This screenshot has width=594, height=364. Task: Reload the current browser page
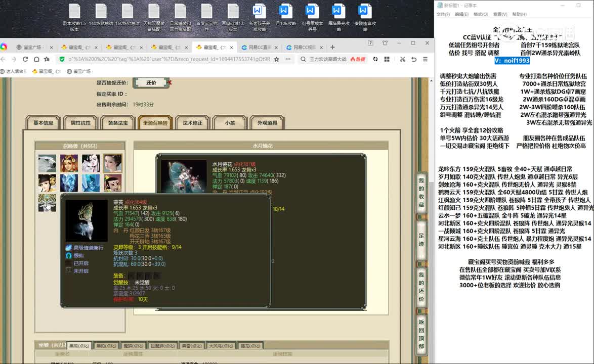tap(25, 59)
